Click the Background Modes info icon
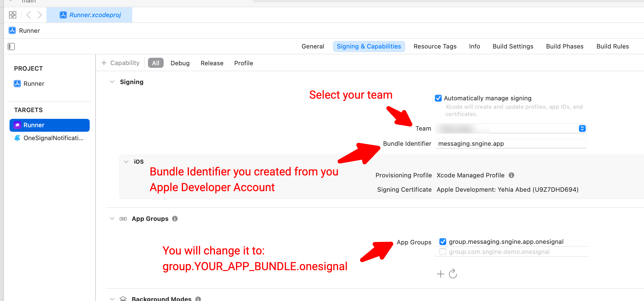Image resolution: width=644 pixels, height=301 pixels. [x=198, y=299]
